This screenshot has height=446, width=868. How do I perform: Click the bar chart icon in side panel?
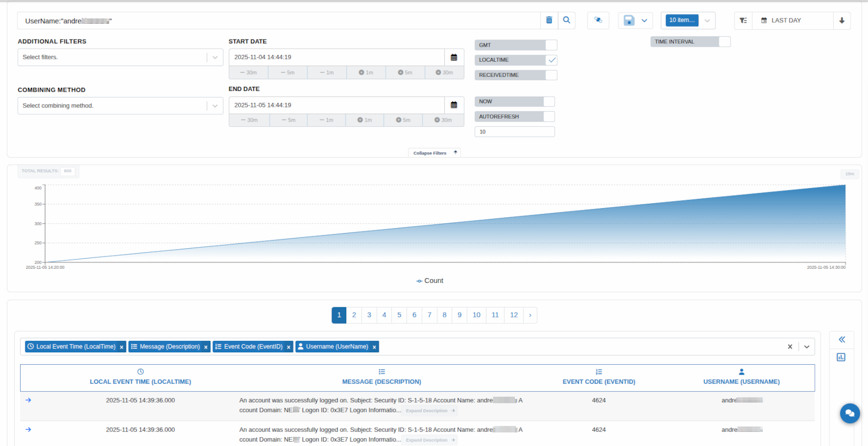841,357
